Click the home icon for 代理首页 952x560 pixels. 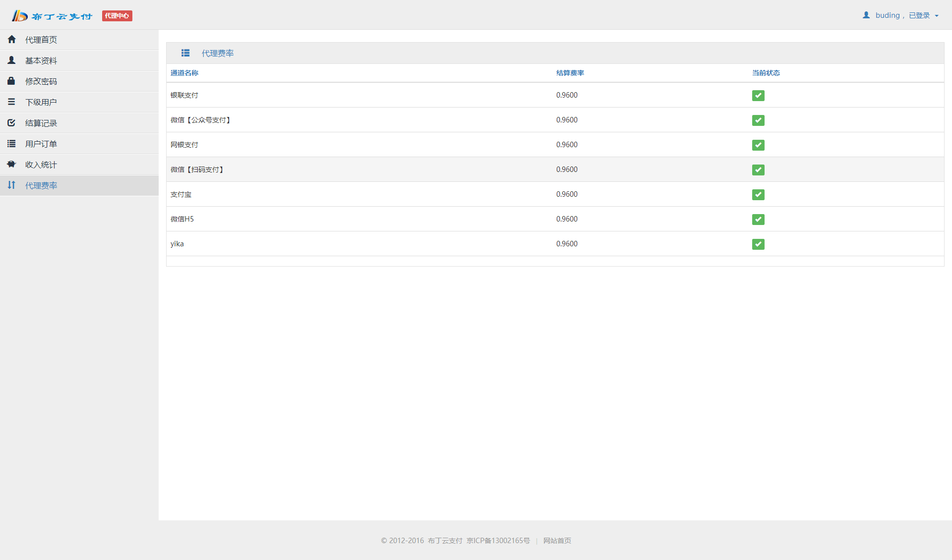(x=12, y=39)
